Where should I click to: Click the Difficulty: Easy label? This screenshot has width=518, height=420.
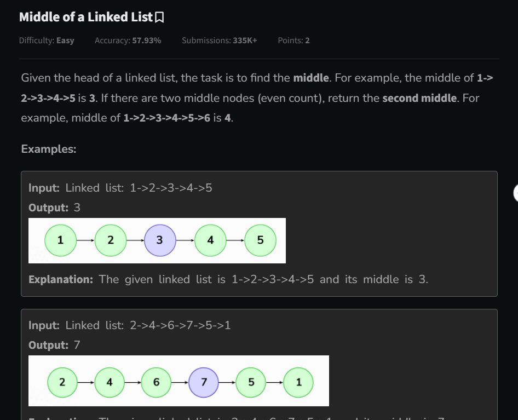click(x=47, y=41)
